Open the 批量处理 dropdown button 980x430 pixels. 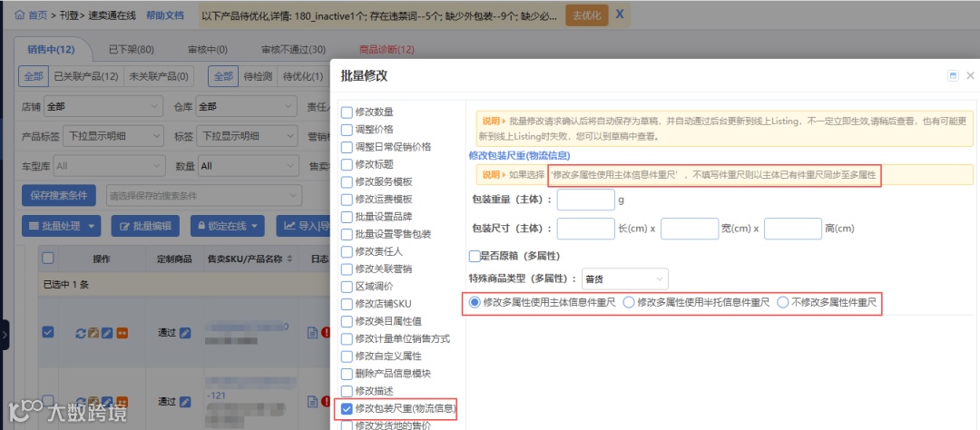click(x=62, y=226)
